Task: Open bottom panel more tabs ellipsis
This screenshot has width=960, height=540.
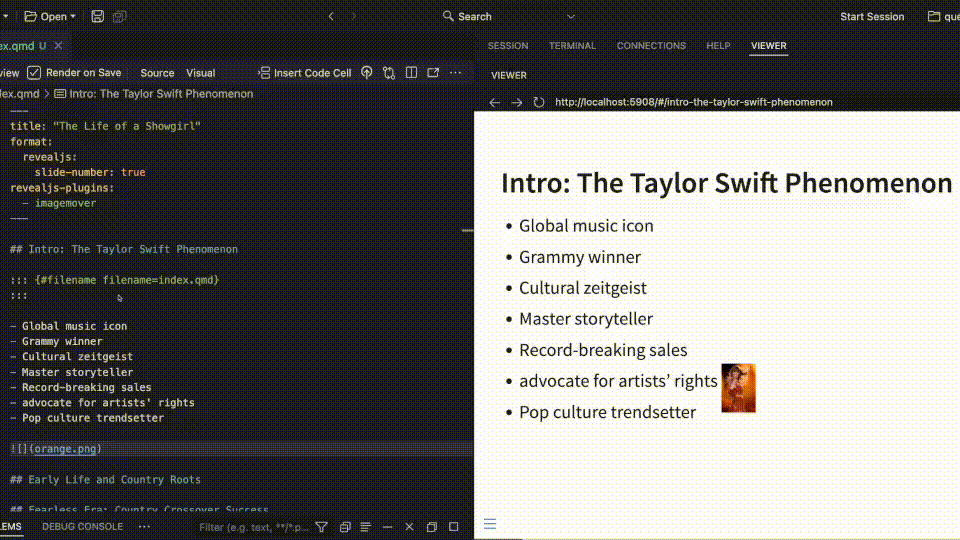Action: 144,527
